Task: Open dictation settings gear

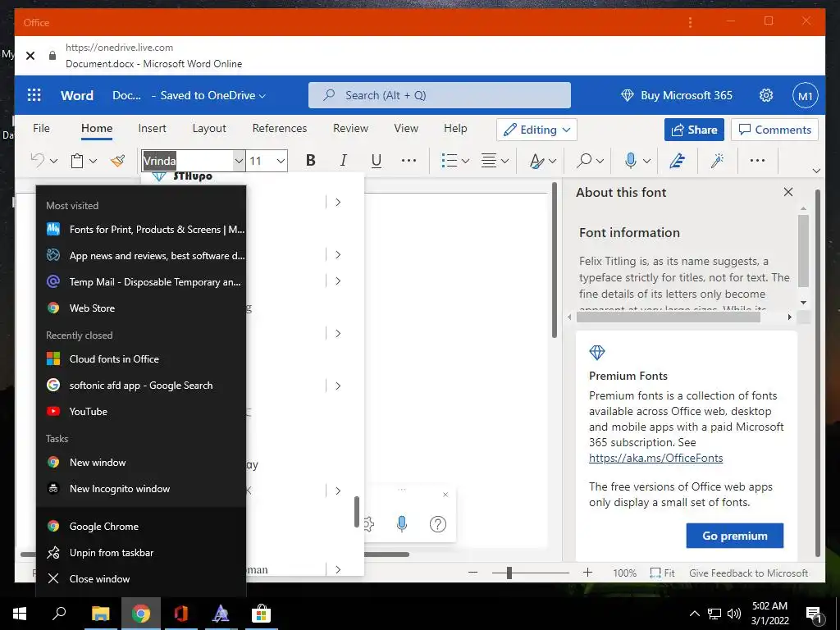Action: tap(368, 523)
